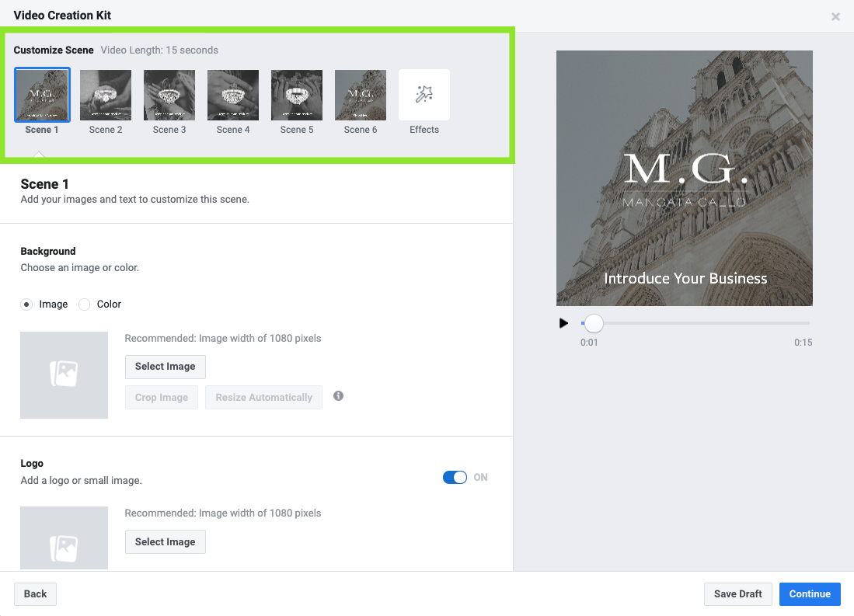Click Resize Automatically option
The width and height of the screenshot is (854, 616).
pyautogui.click(x=263, y=397)
